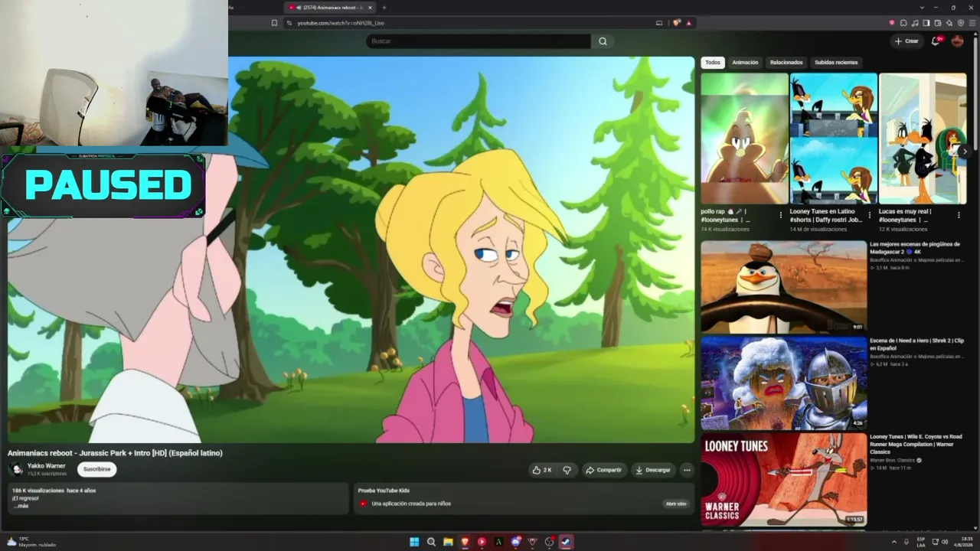Open File Explorer from the taskbar
980x551 pixels.
coord(448,542)
